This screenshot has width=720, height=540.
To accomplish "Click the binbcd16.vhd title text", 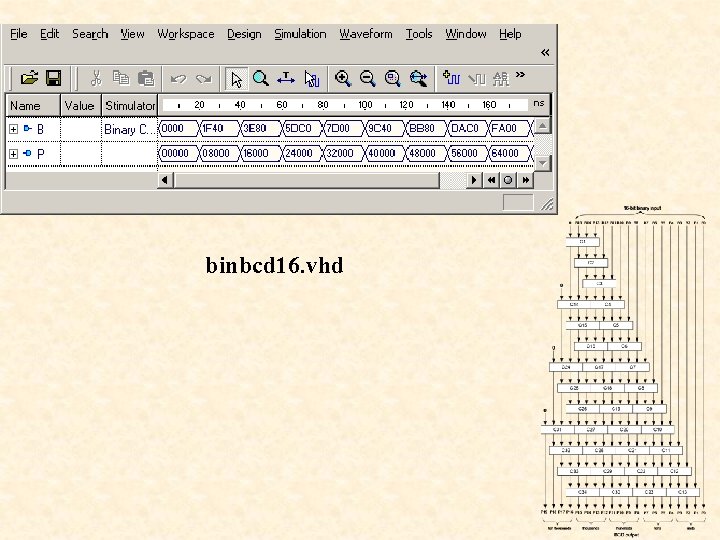I will tap(274, 265).
